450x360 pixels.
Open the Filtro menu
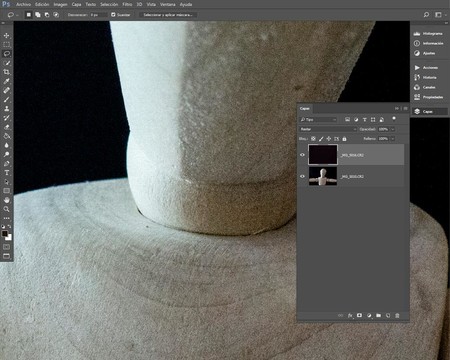tap(127, 4)
